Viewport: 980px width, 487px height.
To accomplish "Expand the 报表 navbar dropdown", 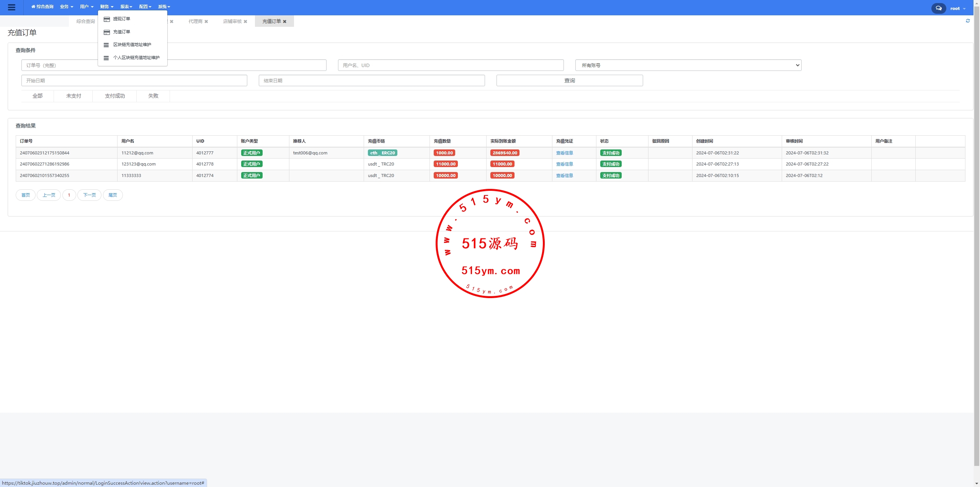I will coord(126,7).
